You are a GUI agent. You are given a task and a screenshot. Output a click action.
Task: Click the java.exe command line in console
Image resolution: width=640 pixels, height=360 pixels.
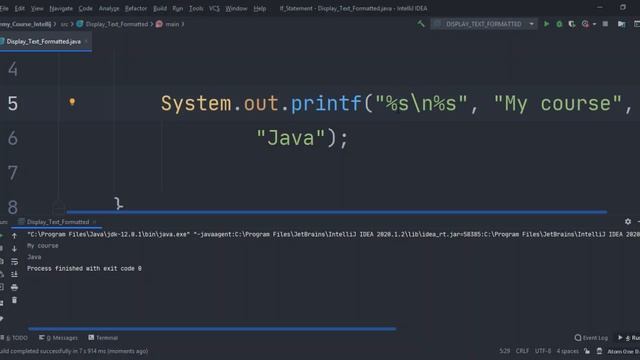333,234
